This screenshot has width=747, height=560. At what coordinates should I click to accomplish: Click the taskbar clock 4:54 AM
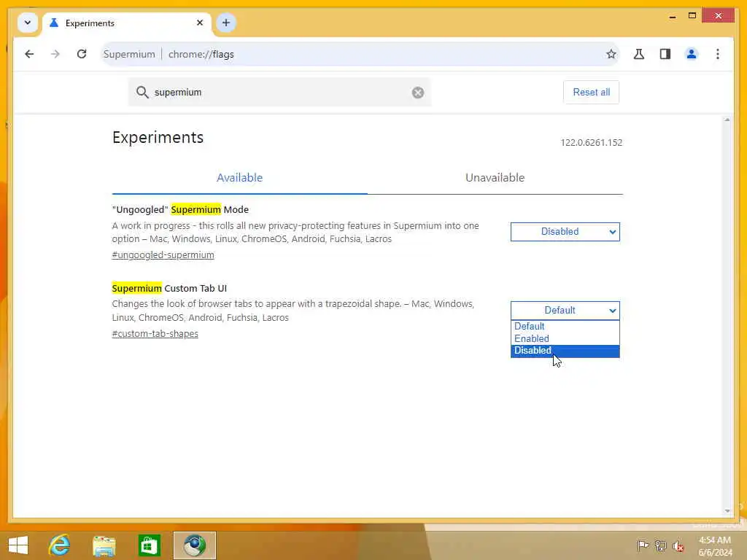pyautogui.click(x=715, y=540)
